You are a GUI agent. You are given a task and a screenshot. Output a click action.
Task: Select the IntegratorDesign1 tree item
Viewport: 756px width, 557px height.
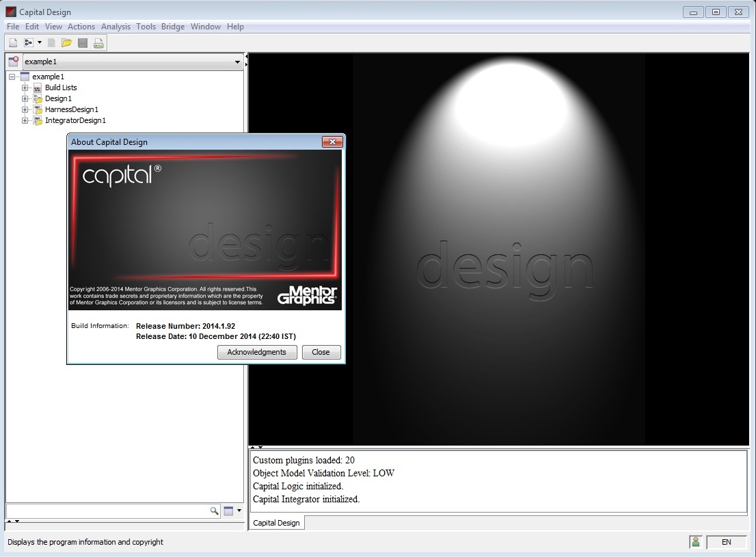pyautogui.click(x=75, y=120)
